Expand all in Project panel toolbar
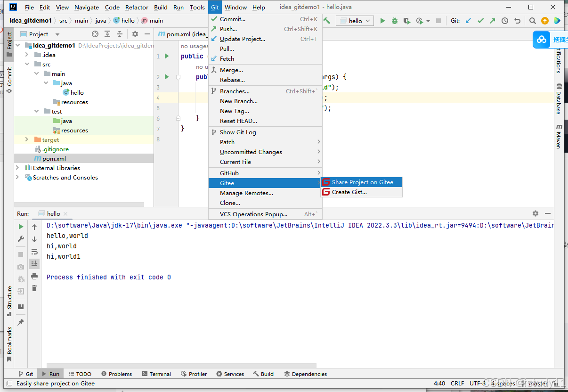 tap(107, 34)
